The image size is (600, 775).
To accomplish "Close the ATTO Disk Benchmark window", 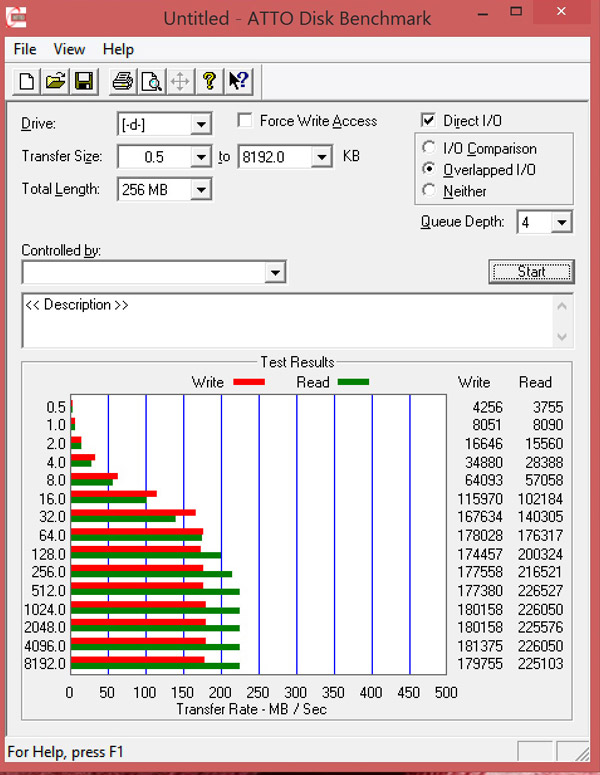I will [561, 11].
